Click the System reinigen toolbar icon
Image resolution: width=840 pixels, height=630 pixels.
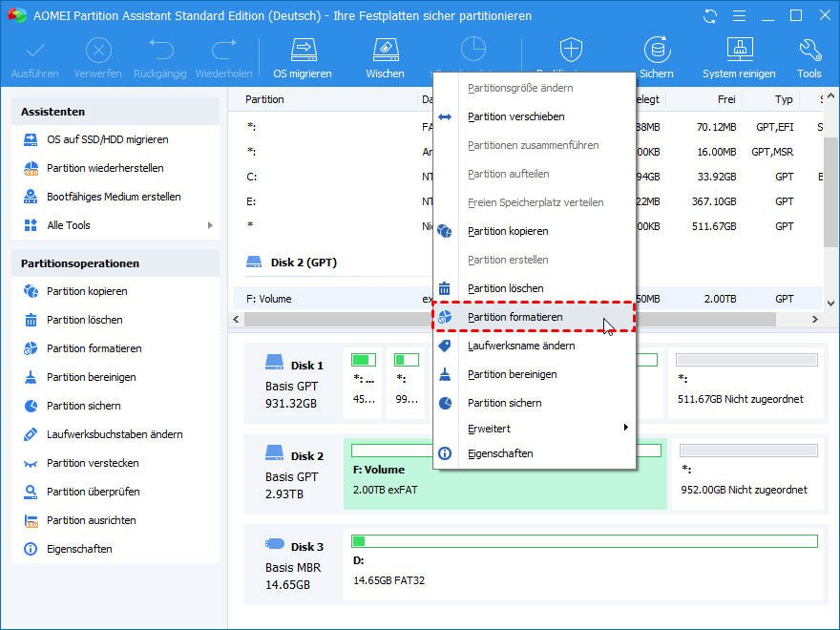[739, 50]
